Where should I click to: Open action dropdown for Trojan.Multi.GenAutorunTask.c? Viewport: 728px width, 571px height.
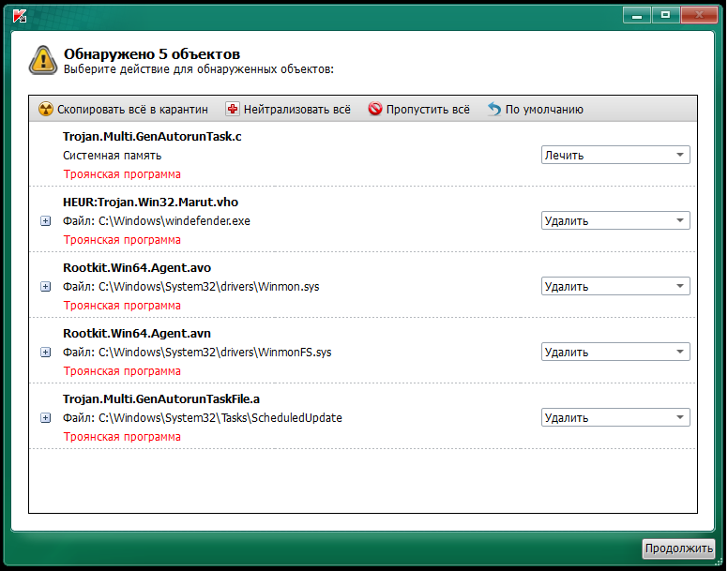pyautogui.click(x=615, y=156)
